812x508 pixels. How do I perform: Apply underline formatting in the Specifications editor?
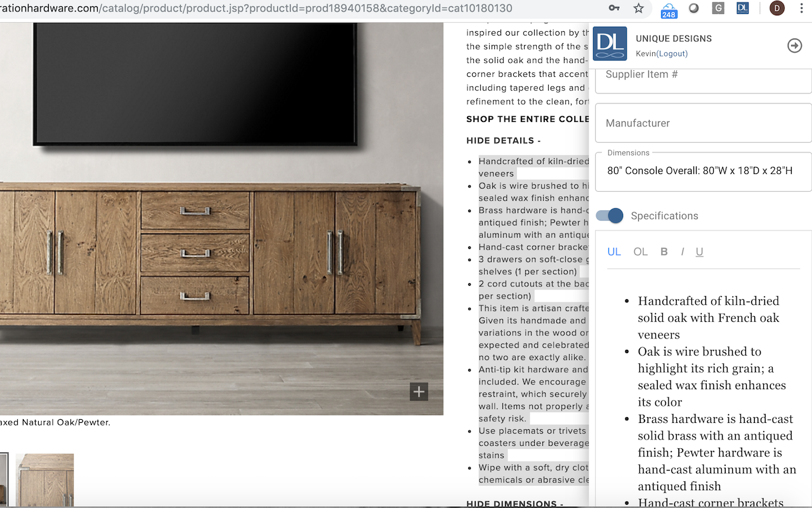pos(699,251)
